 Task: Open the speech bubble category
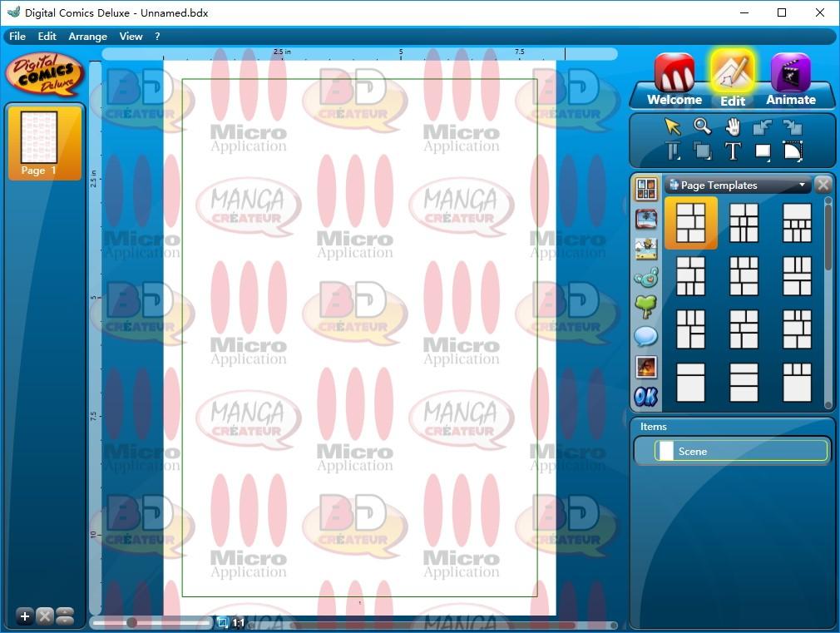pyautogui.click(x=646, y=337)
